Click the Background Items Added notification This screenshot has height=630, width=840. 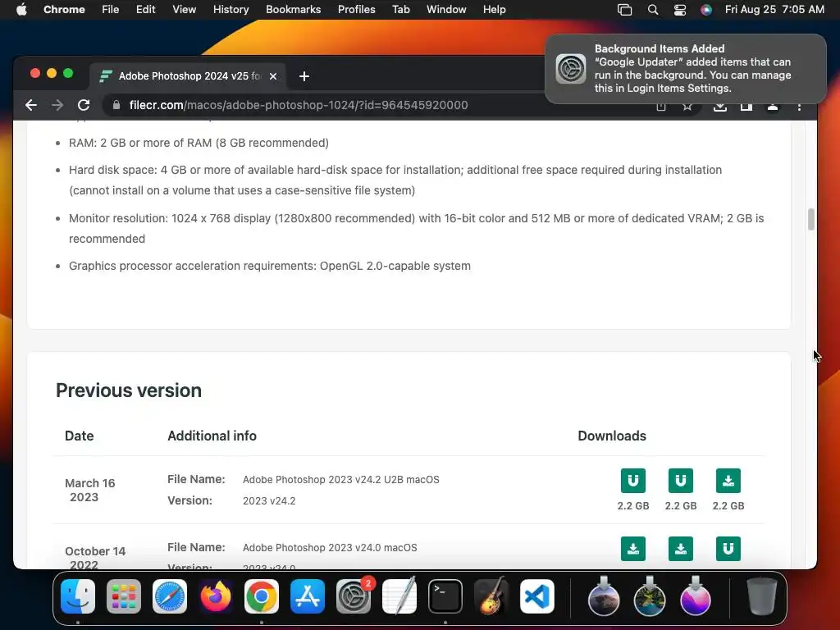[x=686, y=69]
